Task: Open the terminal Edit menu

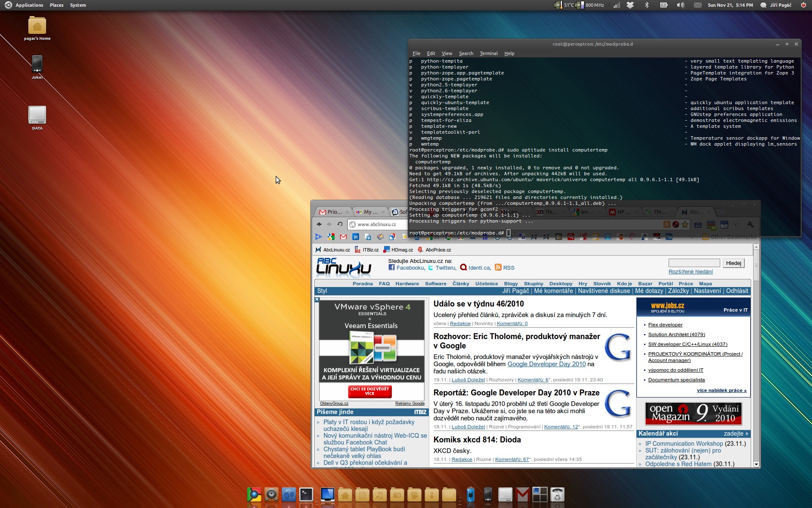Action: click(x=431, y=53)
